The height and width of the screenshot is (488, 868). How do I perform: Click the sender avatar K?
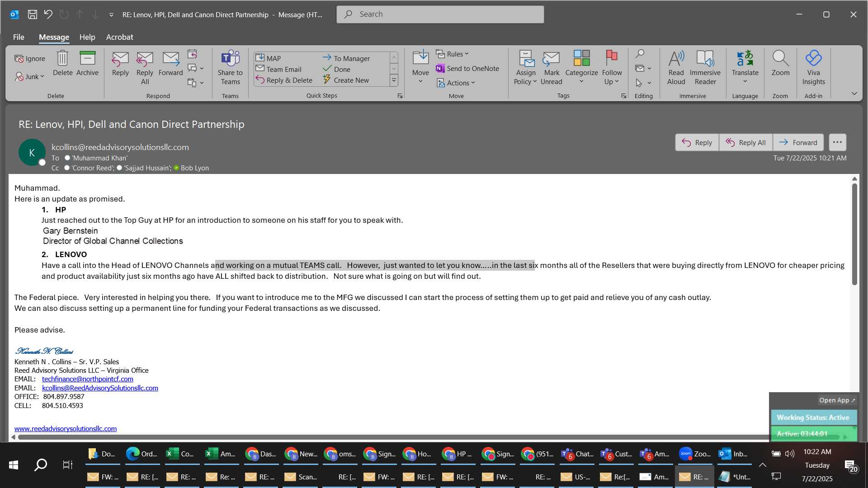pos(32,152)
